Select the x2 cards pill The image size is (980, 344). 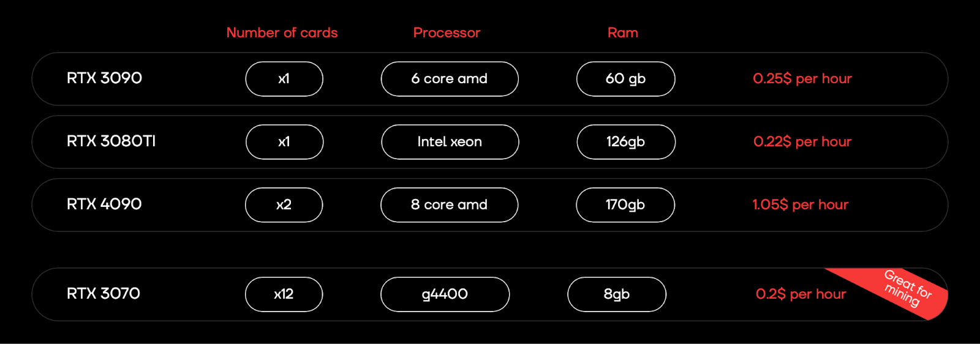[x=284, y=205]
